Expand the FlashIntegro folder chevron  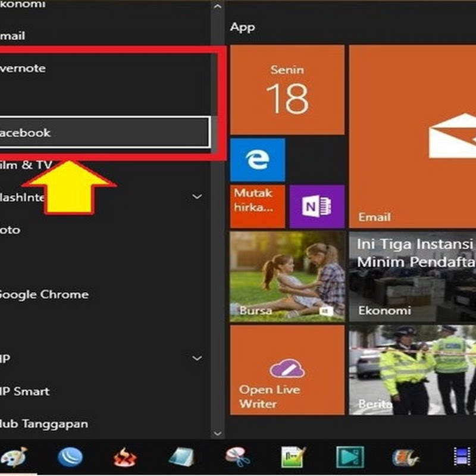(x=197, y=197)
